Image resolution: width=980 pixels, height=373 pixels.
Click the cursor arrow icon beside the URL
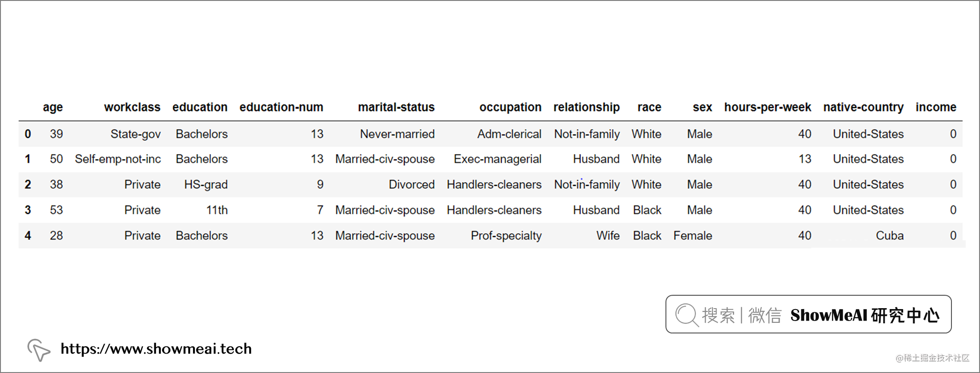(39, 350)
